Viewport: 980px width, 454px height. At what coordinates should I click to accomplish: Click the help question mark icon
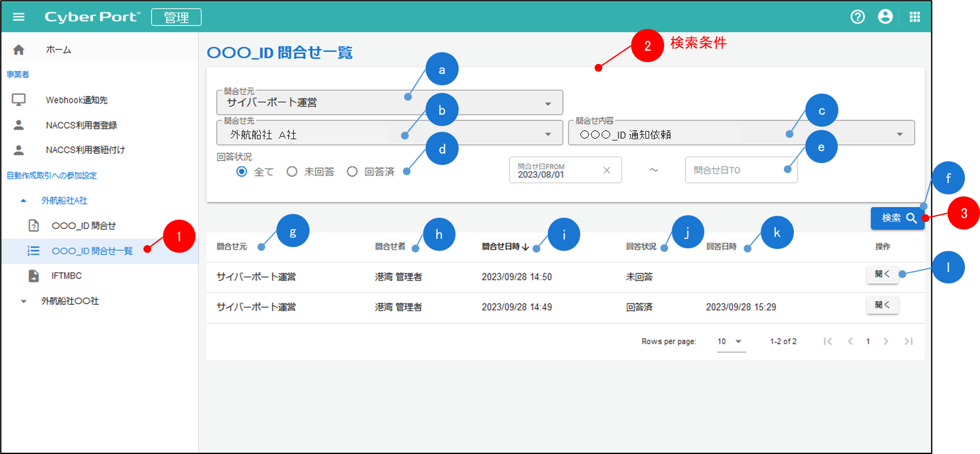click(857, 17)
